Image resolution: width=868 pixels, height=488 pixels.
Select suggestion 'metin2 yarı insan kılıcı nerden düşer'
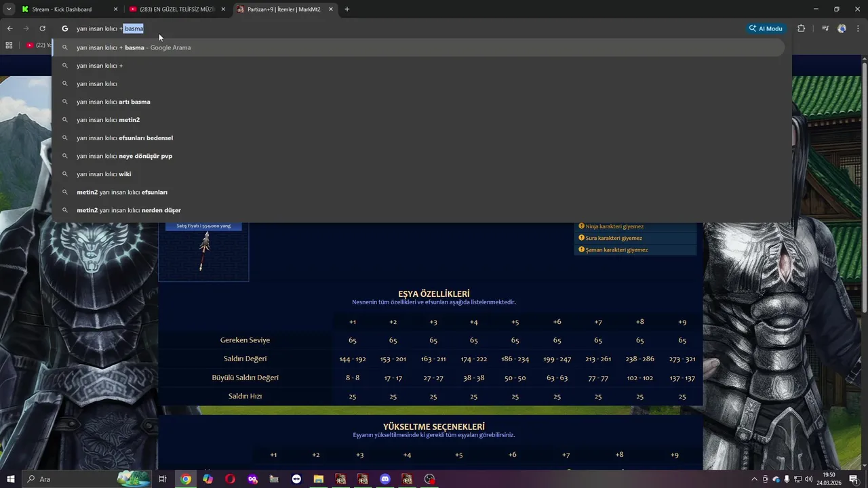point(418,210)
